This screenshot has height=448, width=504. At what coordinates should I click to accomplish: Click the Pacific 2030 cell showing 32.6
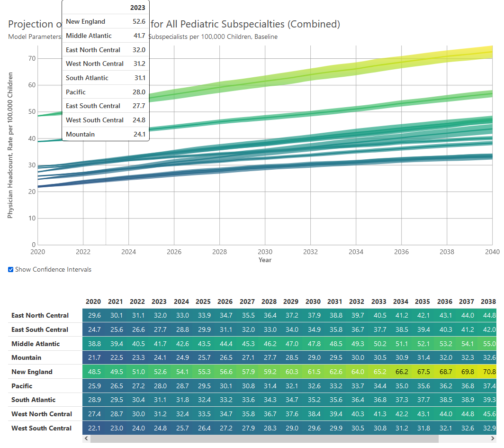coord(314,386)
